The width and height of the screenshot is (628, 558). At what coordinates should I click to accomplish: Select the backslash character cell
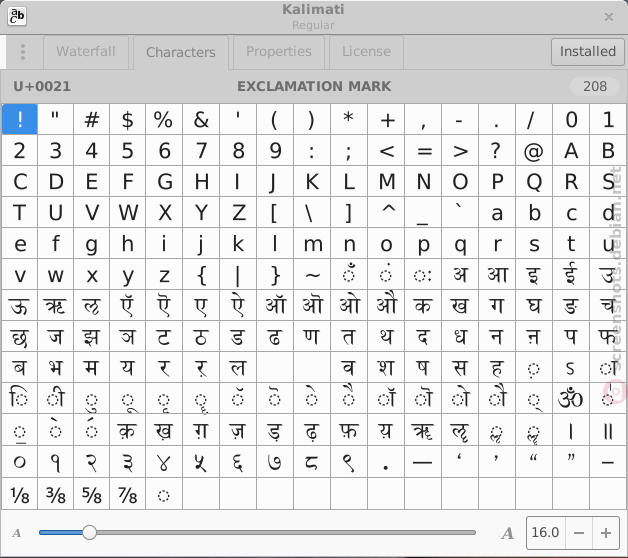[312, 212]
